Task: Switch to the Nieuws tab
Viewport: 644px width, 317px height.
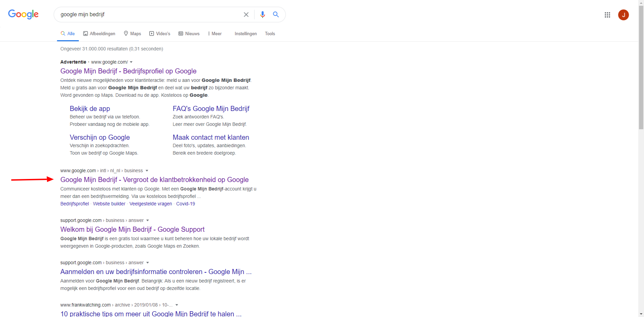Action: point(189,33)
